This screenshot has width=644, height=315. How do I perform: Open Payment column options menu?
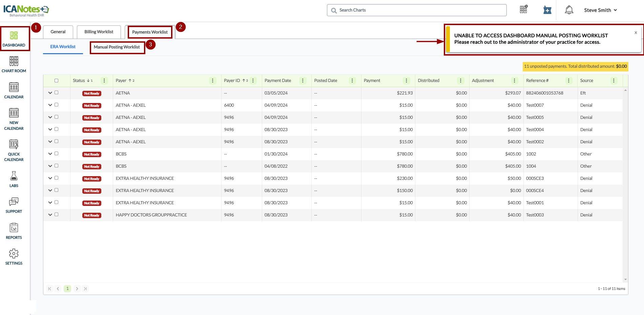[407, 81]
